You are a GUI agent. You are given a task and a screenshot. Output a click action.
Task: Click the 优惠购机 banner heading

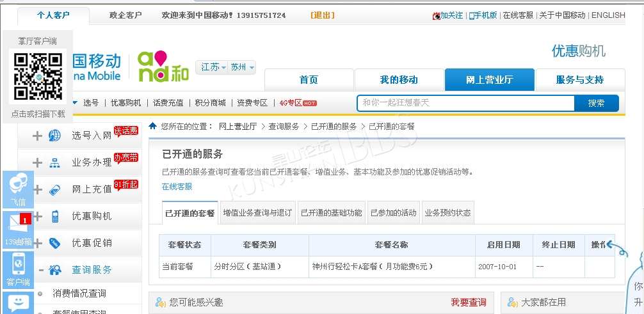coord(579,51)
